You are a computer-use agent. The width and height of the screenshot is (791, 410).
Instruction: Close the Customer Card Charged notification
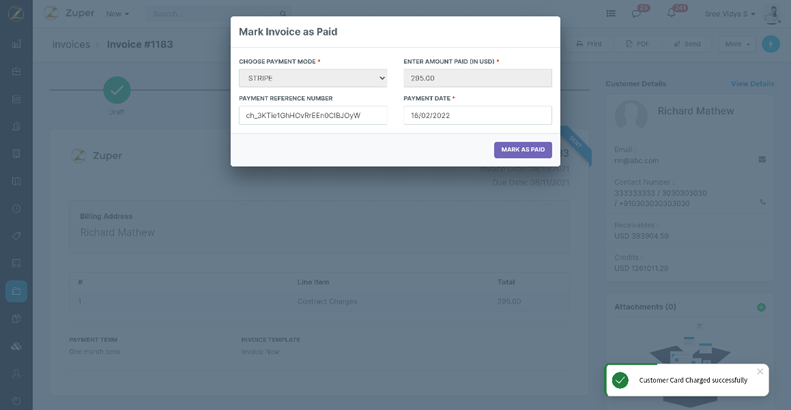[x=760, y=371]
